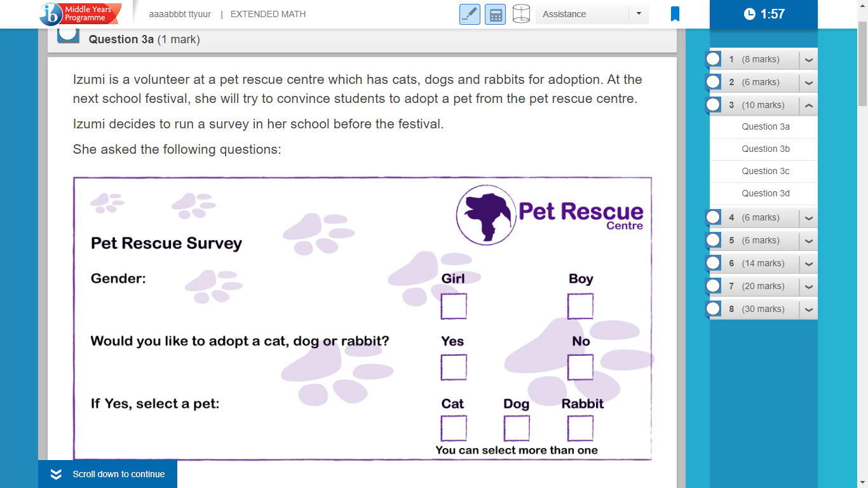The height and width of the screenshot is (488, 868).
Task: Tick the Boy checkbox
Action: pyautogui.click(x=580, y=306)
